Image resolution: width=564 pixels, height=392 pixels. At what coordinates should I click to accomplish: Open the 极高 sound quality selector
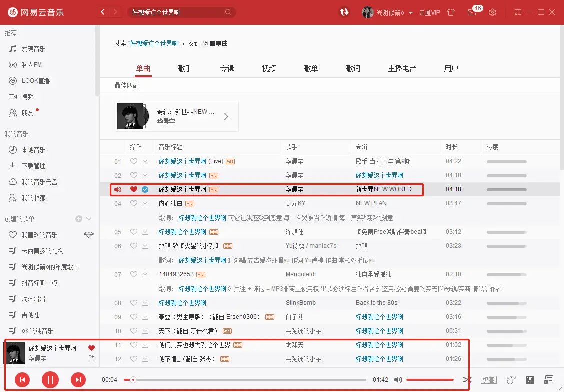point(489,380)
